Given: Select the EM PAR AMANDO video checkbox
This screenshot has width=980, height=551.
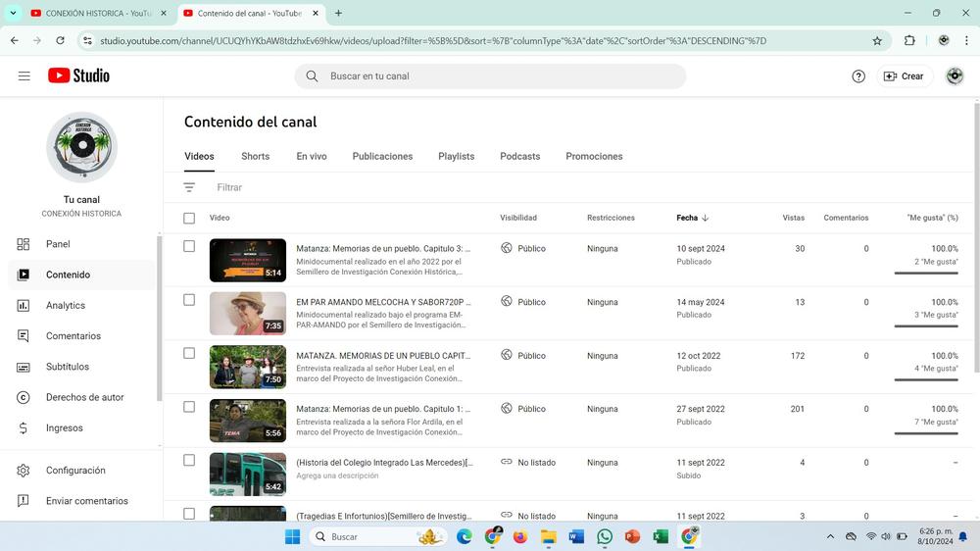Looking at the screenshot, I should tap(189, 300).
